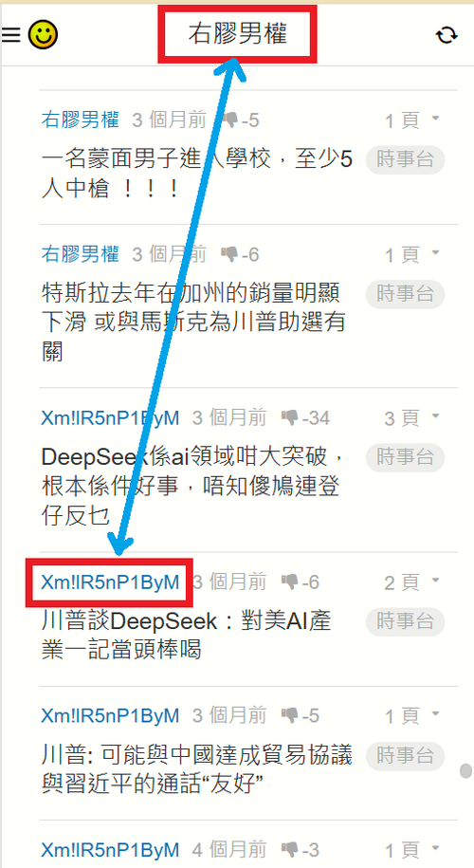Viewport: 474px width, 868px height.
Task: Click the scrollbar thumb on right edge
Action: 466,770
